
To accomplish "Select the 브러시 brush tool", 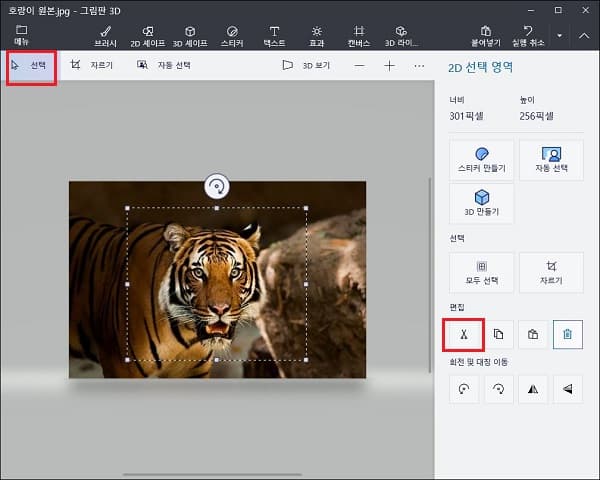I will pyautogui.click(x=106, y=36).
